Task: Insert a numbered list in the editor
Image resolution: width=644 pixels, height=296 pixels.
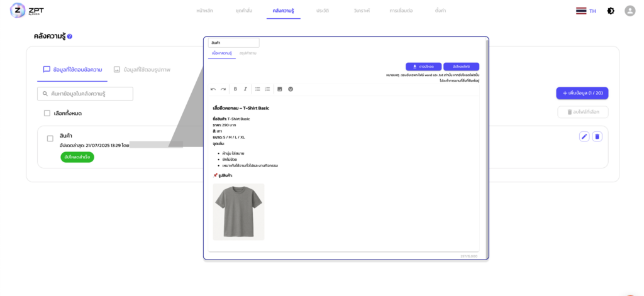Action: pos(267,89)
